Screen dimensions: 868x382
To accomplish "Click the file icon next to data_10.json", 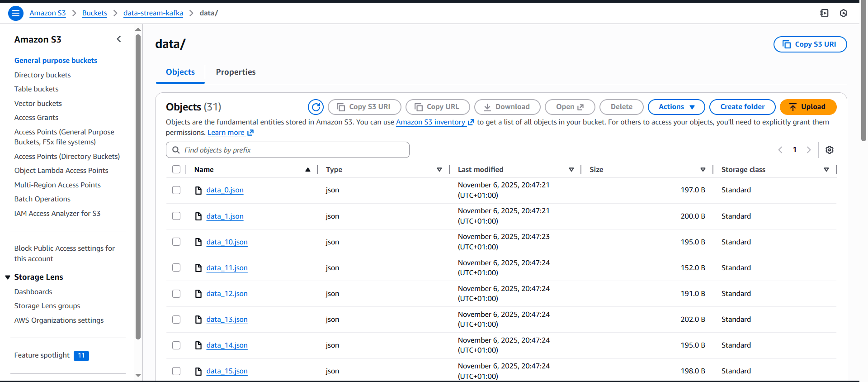I will 198,242.
